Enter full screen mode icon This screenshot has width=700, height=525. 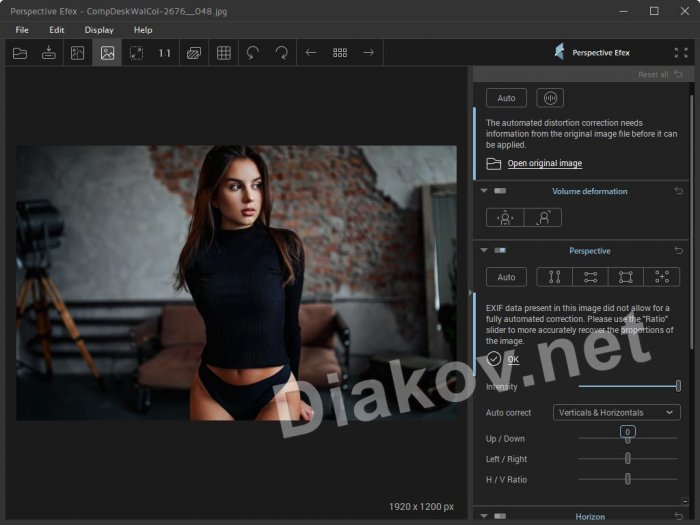click(x=681, y=53)
